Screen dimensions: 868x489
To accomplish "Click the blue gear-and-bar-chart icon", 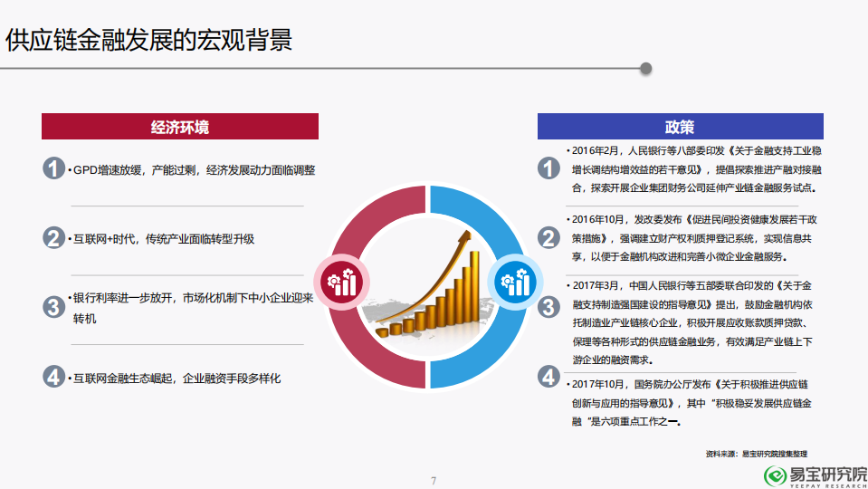I will tap(515, 283).
